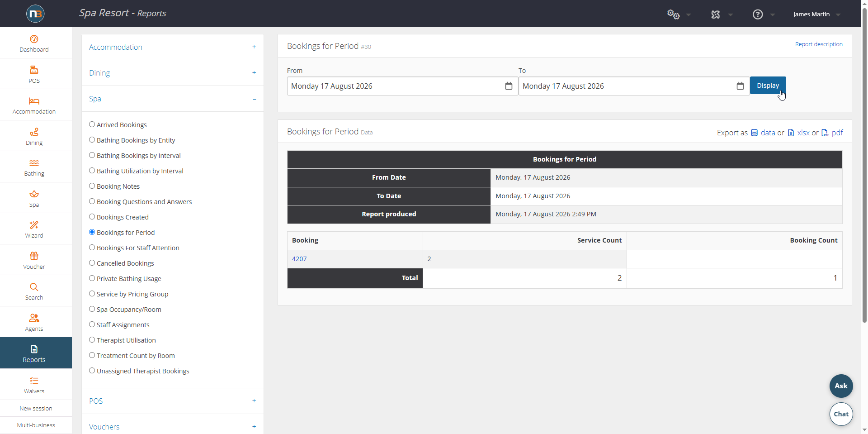Expand the Vouchers report group
The image size is (868, 434).
tap(173, 427)
